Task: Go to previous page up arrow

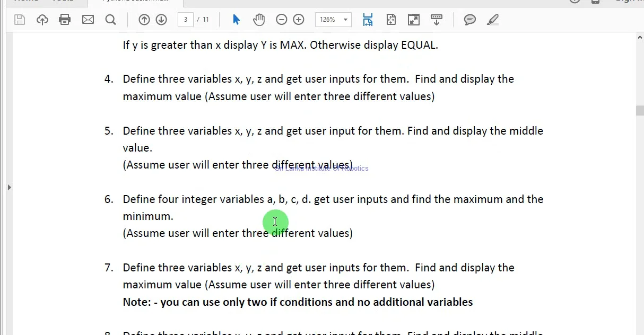Action: 144,20
